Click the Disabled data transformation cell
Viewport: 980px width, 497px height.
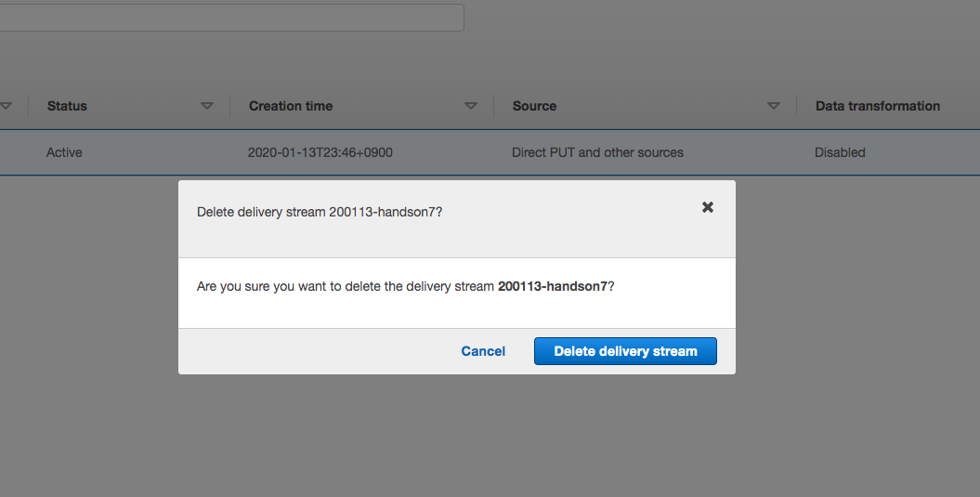[840, 152]
